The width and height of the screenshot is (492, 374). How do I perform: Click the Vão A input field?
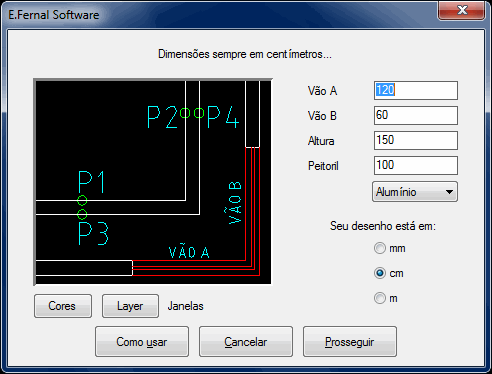[416, 90]
